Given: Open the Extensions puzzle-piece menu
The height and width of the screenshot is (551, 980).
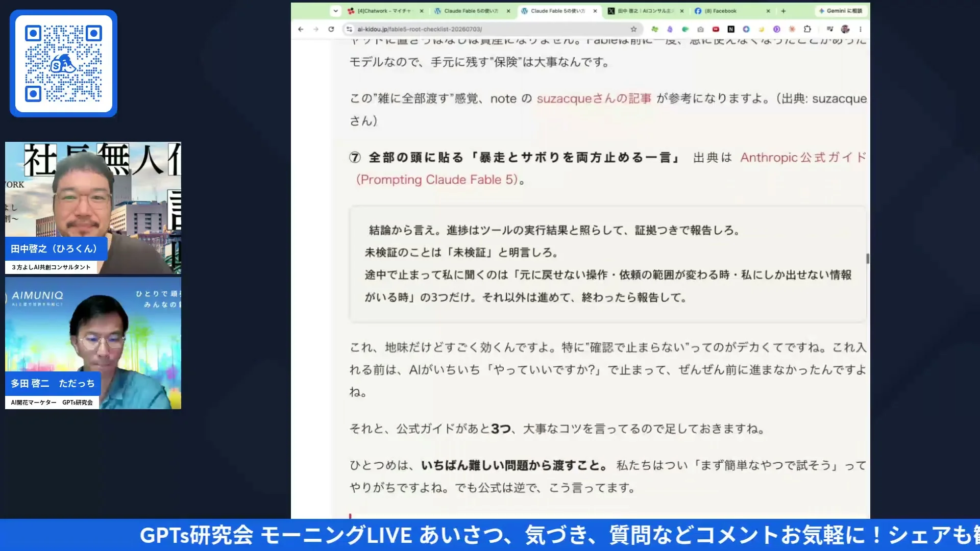Looking at the screenshot, I should coord(807,29).
